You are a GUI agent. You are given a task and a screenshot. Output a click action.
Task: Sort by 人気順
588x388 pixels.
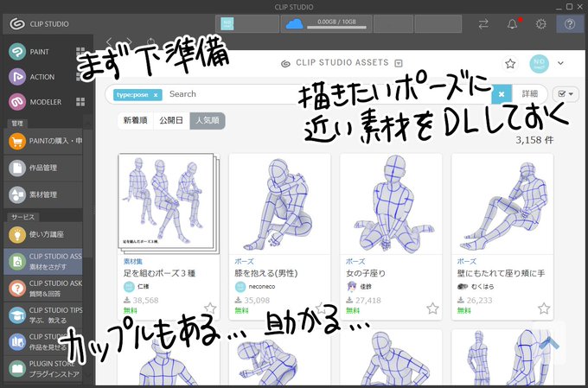208,121
